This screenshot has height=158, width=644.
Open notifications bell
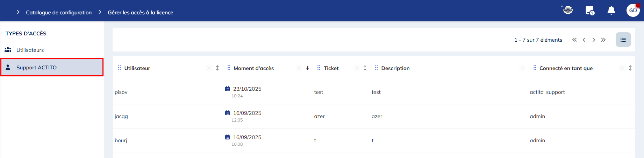point(611,11)
